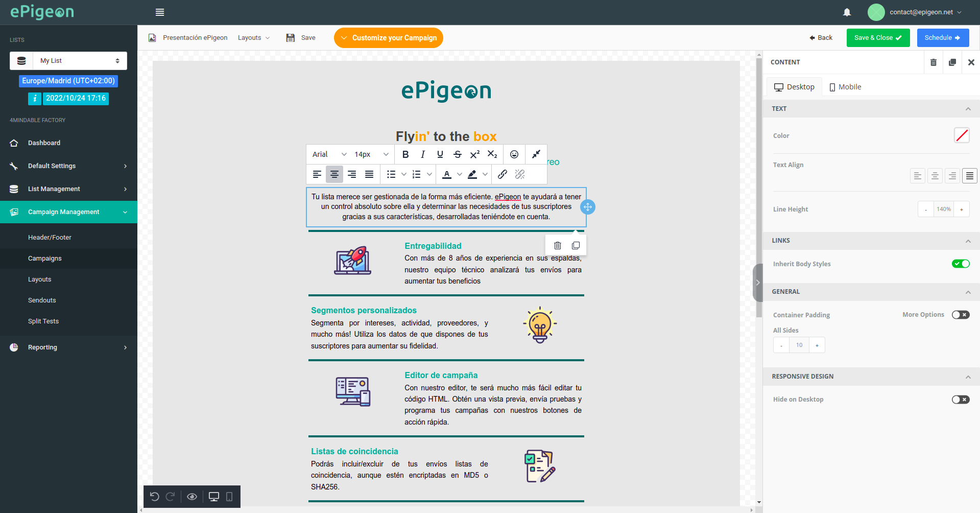Delete the content block using the trash icon
Viewport: 980px width, 513px height.
coord(557,245)
